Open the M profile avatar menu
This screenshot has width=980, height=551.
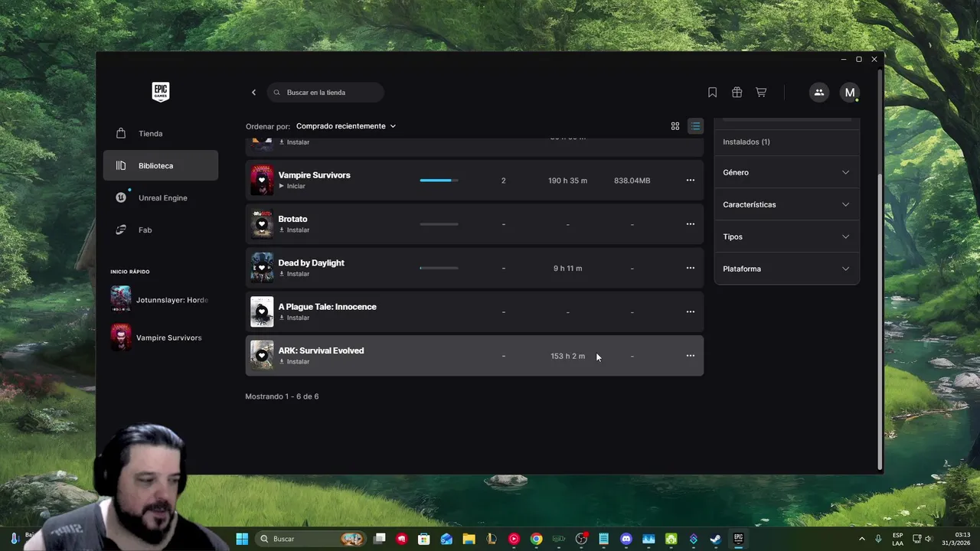pyautogui.click(x=850, y=93)
